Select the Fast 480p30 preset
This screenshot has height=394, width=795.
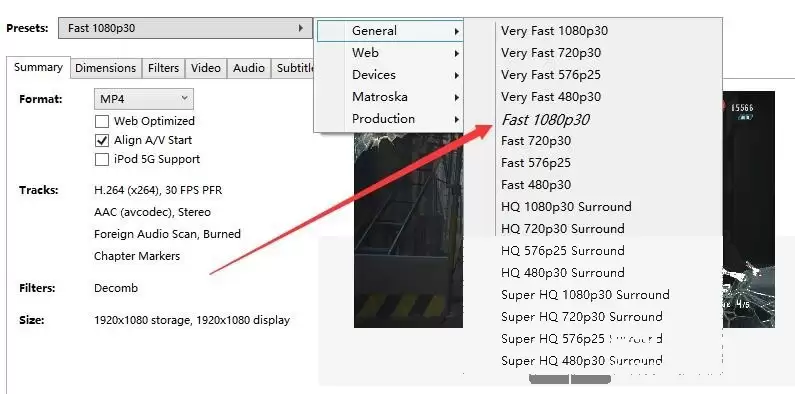pos(536,185)
